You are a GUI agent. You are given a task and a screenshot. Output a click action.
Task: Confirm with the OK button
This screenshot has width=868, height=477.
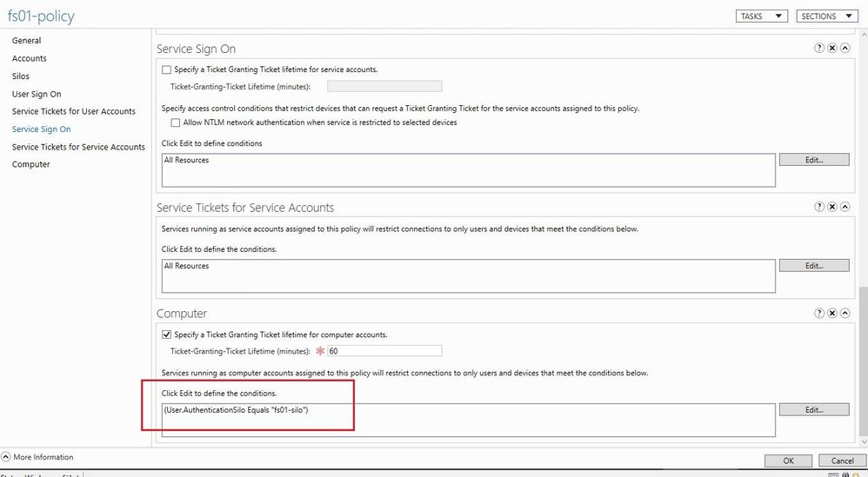pyautogui.click(x=788, y=460)
